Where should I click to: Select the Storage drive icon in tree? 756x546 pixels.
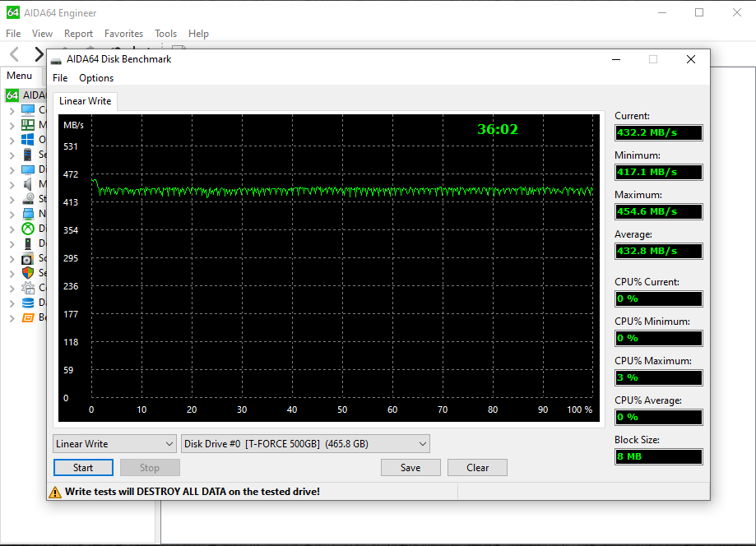(28, 199)
